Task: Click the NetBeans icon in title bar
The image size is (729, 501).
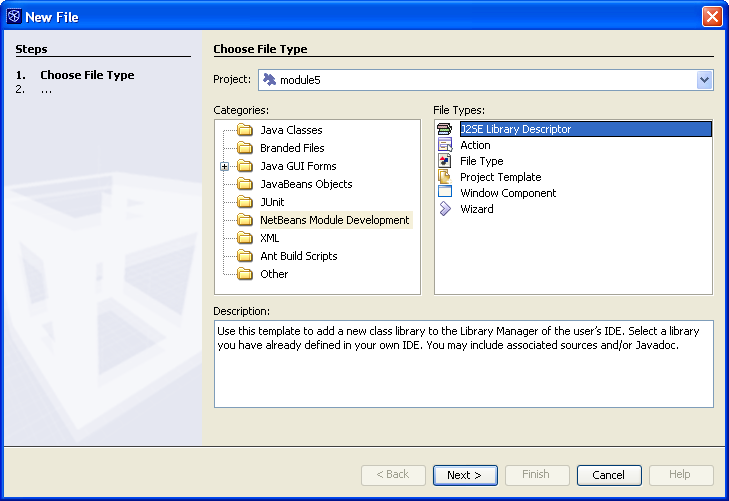Action: click(x=14, y=17)
